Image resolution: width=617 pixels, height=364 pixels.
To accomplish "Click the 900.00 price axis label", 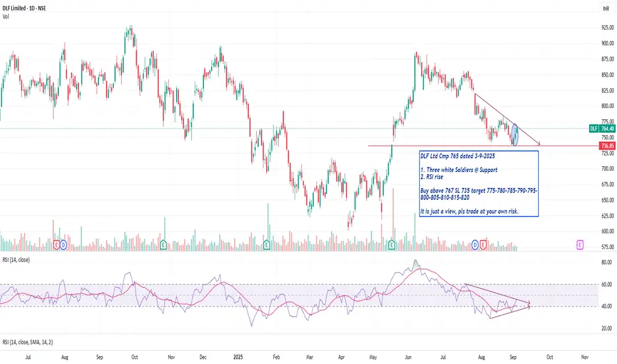I will (608, 43).
